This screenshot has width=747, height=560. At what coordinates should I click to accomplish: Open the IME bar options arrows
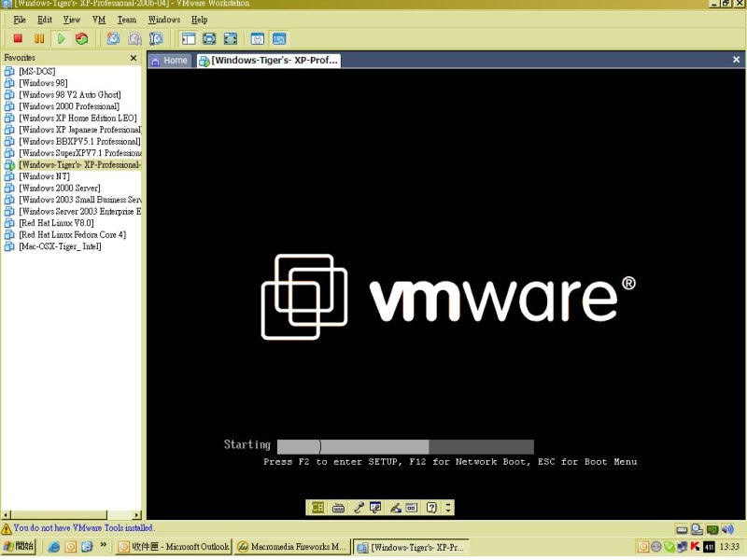click(x=448, y=508)
